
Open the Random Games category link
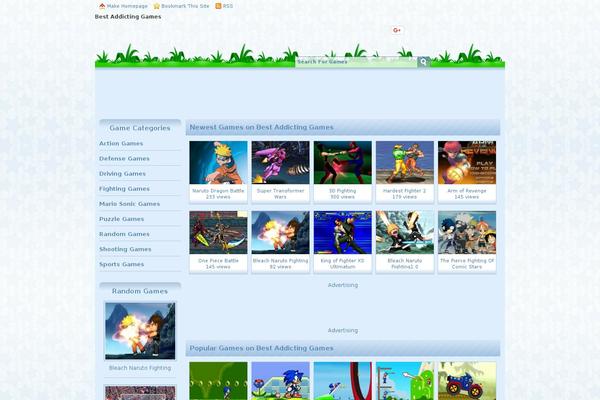pos(124,234)
